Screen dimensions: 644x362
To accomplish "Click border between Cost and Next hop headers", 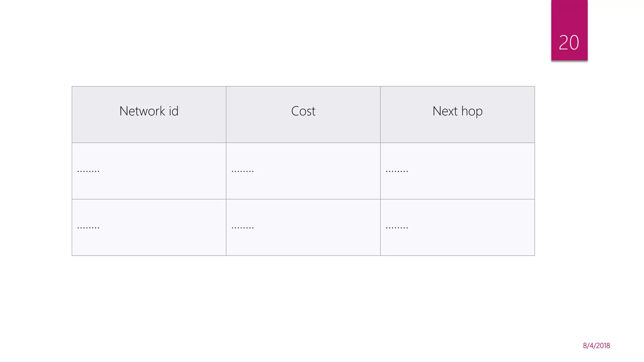I will [380, 114].
